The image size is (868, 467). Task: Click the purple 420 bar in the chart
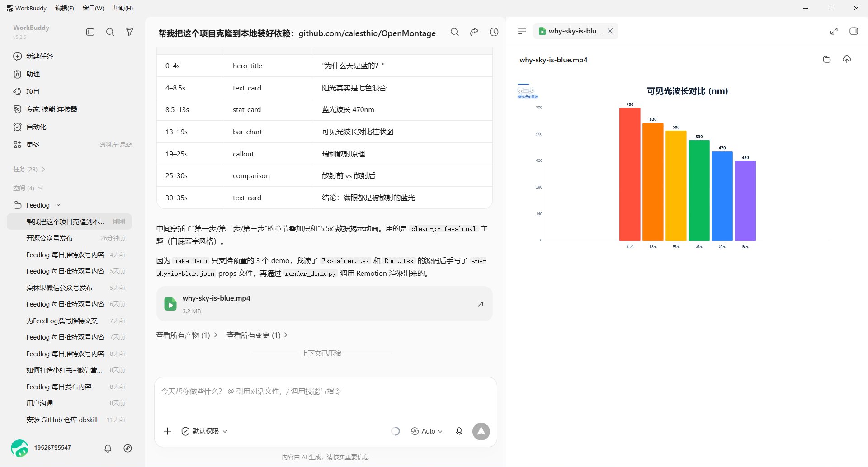pyautogui.click(x=745, y=201)
